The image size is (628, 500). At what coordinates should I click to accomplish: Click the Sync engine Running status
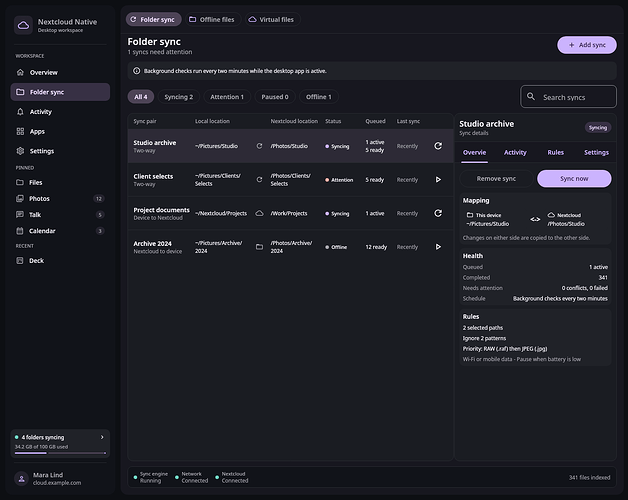click(x=151, y=477)
